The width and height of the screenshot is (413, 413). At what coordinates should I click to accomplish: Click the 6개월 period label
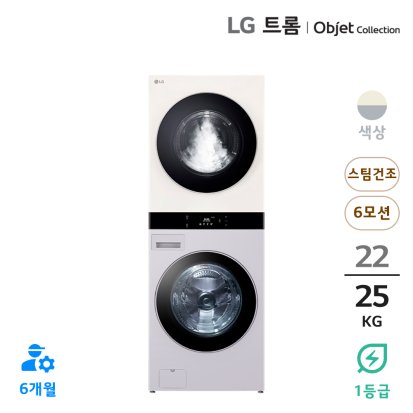click(37, 389)
